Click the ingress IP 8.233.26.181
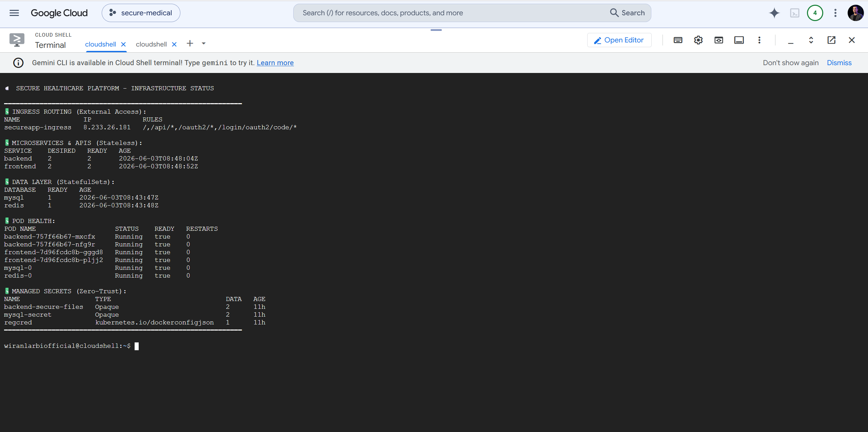868x432 pixels. (x=107, y=127)
